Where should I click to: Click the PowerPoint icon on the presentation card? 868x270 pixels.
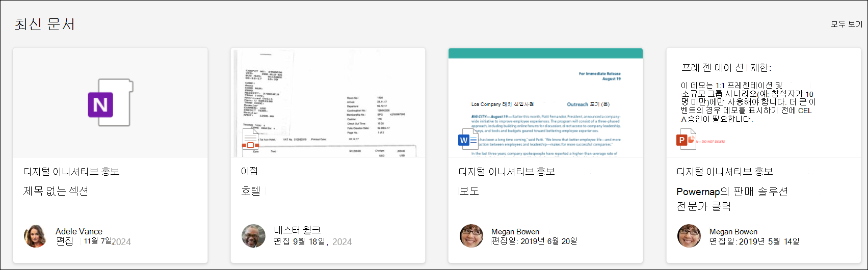(686, 139)
